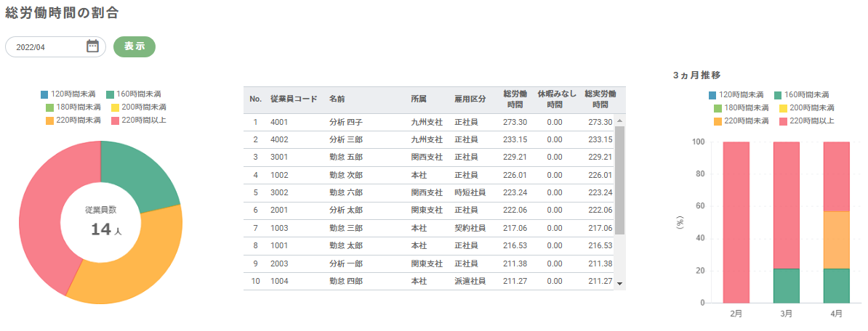Screen dimensions: 868x331
Task: Select row of 勤怠 六郎
Action: tap(429, 193)
